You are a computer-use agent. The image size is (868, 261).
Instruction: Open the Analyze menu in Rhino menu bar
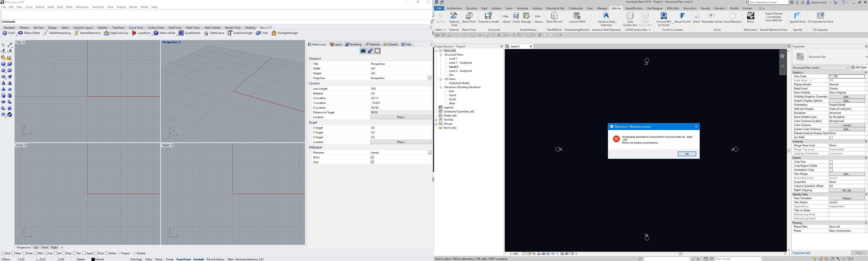pyautogui.click(x=121, y=7)
